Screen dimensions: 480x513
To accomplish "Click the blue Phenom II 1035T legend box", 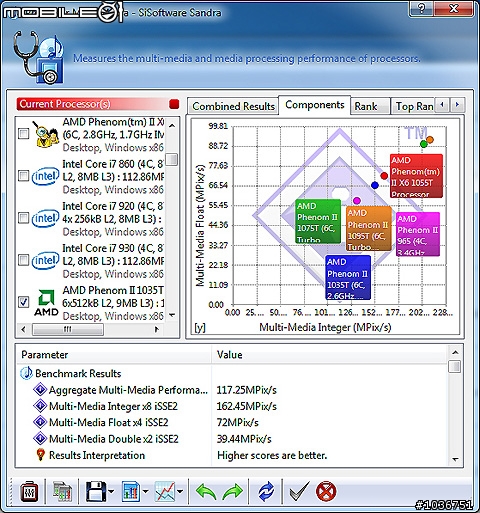I will coord(348,277).
